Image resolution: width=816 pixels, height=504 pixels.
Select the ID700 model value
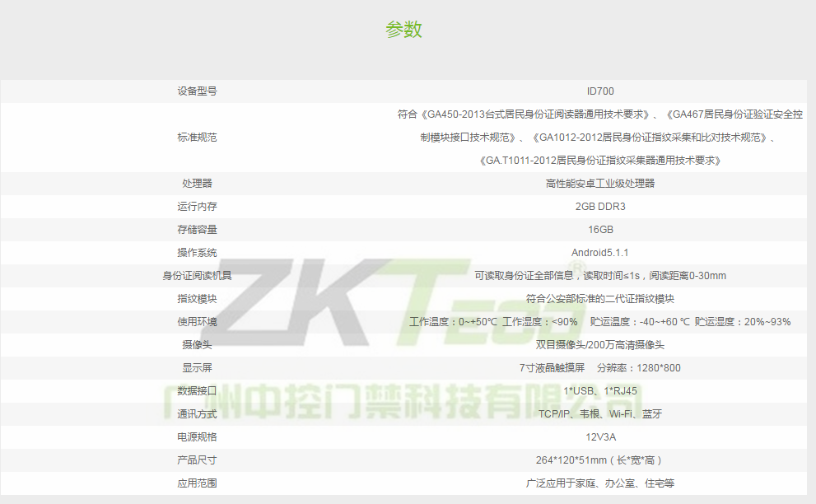click(x=599, y=91)
